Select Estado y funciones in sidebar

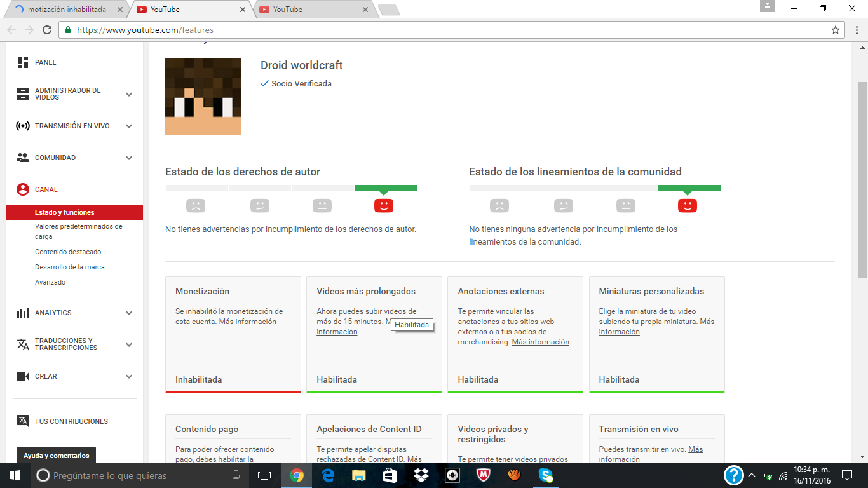tap(75, 212)
